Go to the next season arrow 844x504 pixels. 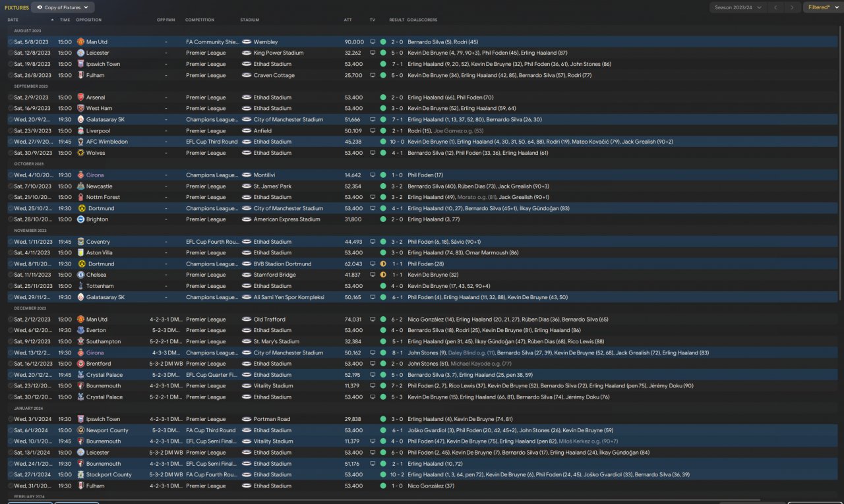[793, 7]
